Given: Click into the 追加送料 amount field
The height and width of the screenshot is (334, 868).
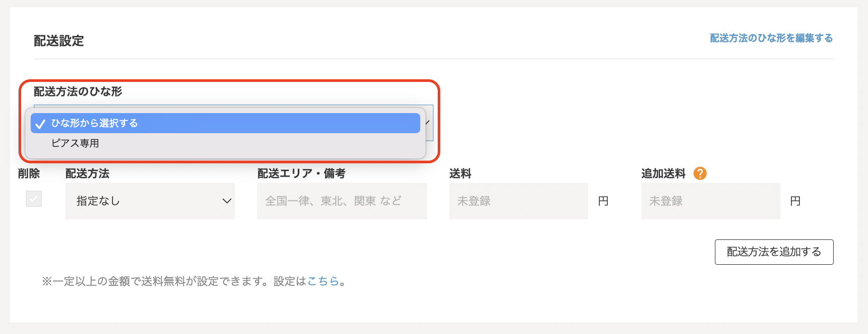Looking at the screenshot, I should (x=710, y=201).
